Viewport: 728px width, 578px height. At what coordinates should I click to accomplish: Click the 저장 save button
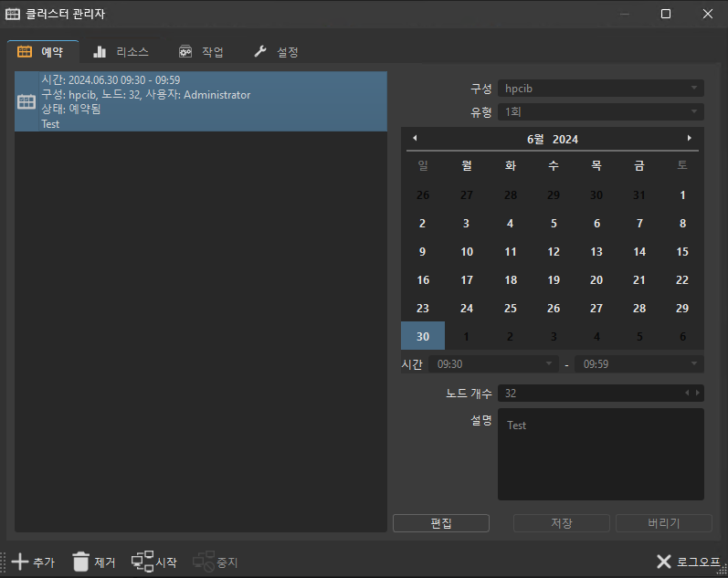click(x=562, y=523)
